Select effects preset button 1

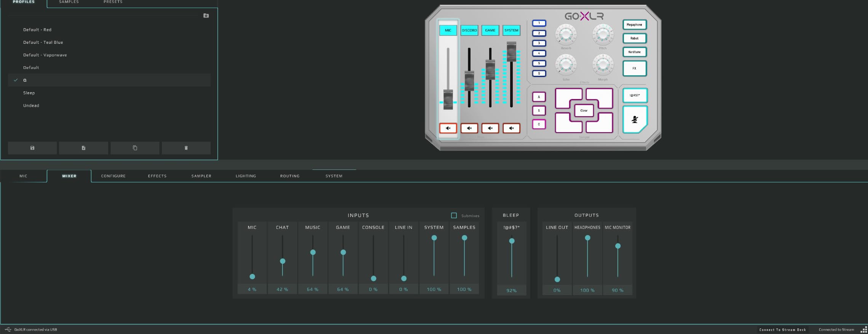(x=539, y=23)
